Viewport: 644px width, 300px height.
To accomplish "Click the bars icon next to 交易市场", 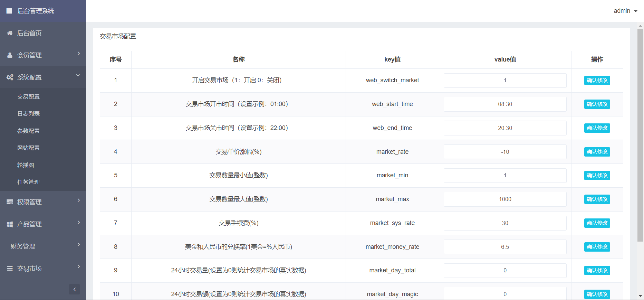I will click(10, 269).
